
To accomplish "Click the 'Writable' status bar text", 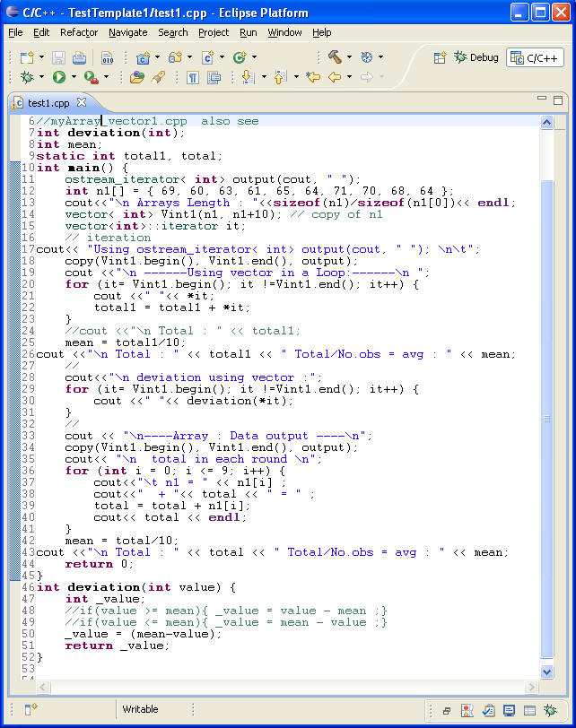I will click(140, 709).
